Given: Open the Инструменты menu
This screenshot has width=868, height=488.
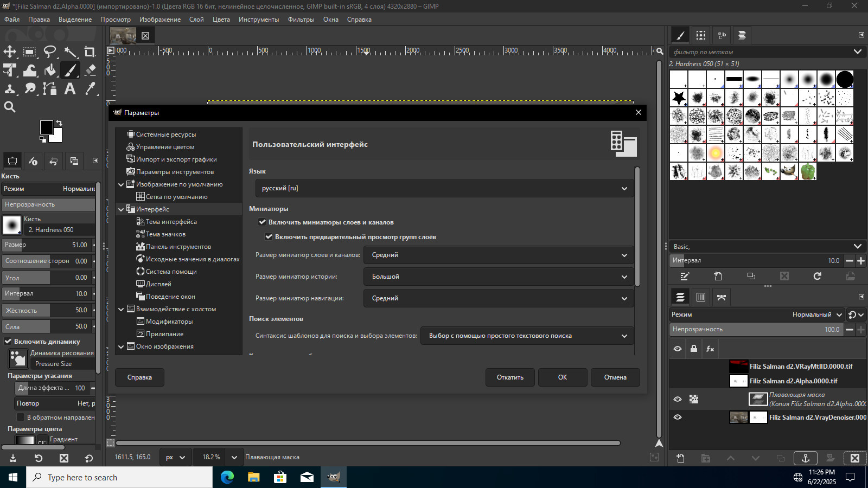Looking at the screenshot, I should point(259,19).
